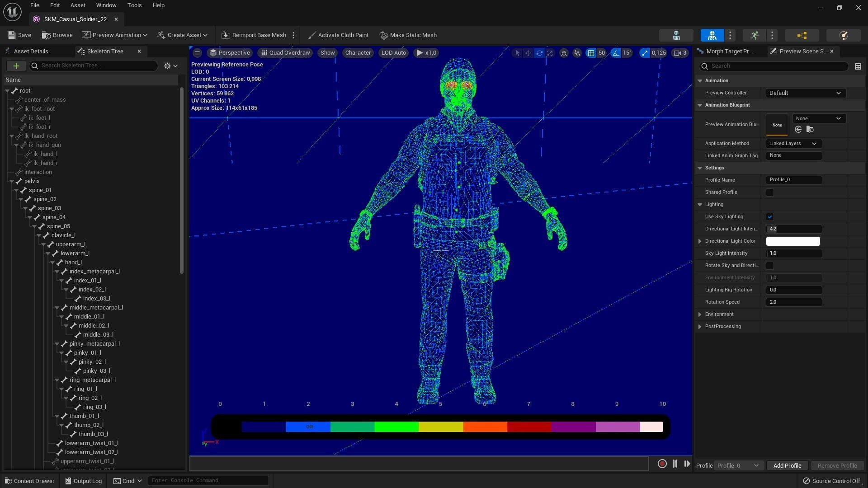Click the green add bone plus icon

(x=16, y=66)
